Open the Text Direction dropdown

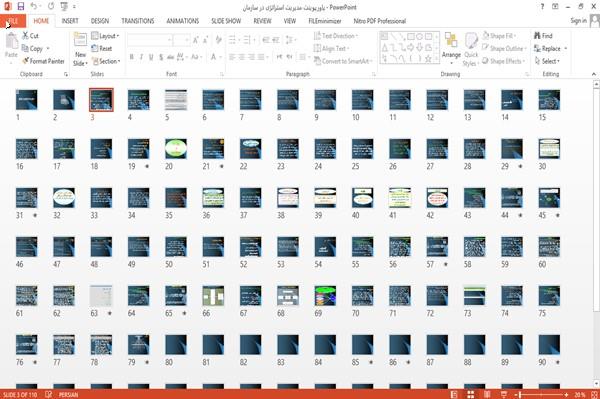[x=336, y=36]
